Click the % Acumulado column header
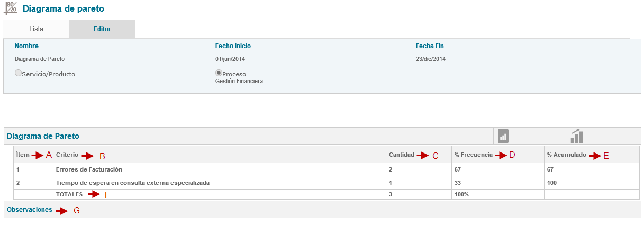644x243 pixels. (566, 155)
